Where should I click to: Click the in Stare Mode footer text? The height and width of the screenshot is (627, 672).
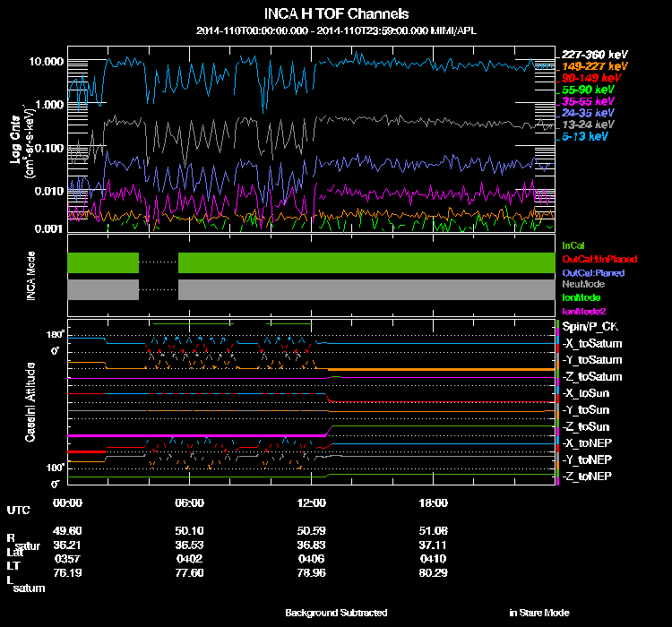pos(538,613)
